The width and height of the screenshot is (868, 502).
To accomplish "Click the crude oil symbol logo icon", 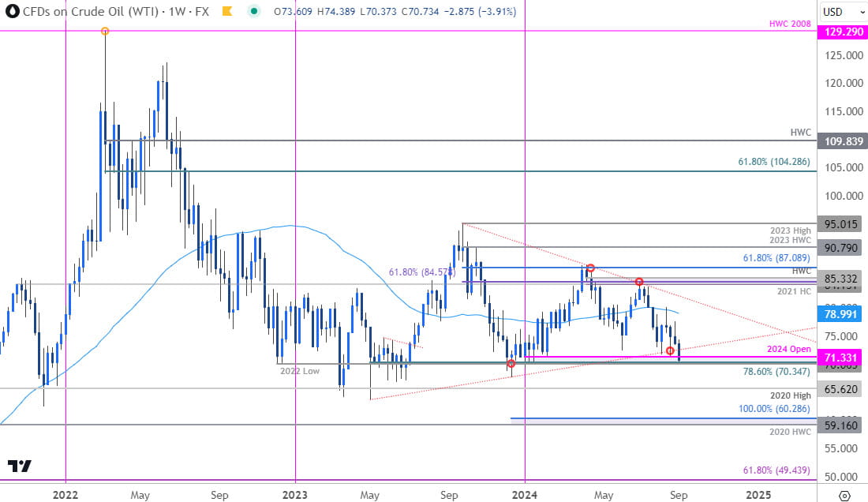I will pyautogui.click(x=12, y=11).
